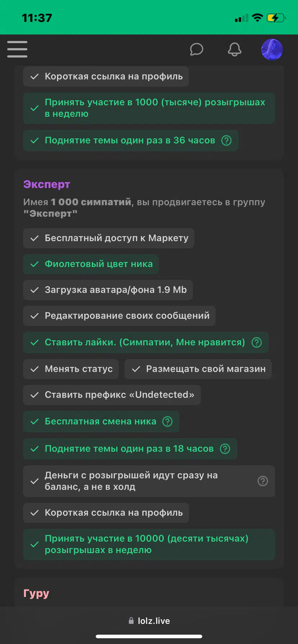This screenshot has height=644, width=298.
Task: Open the user profile avatar
Action: point(272,50)
